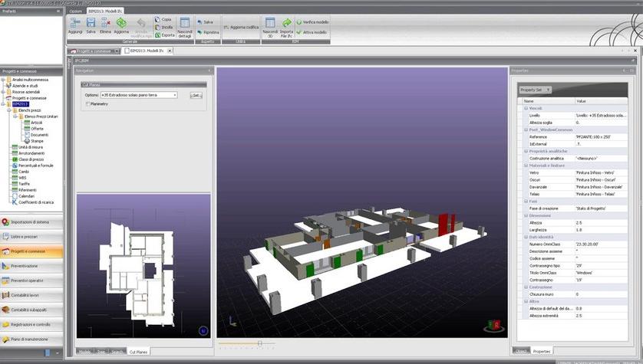Image resolution: width=643 pixels, height=364 pixels.
Task: Click the view orientation cube in the 3D viewport
Action: coord(493,326)
